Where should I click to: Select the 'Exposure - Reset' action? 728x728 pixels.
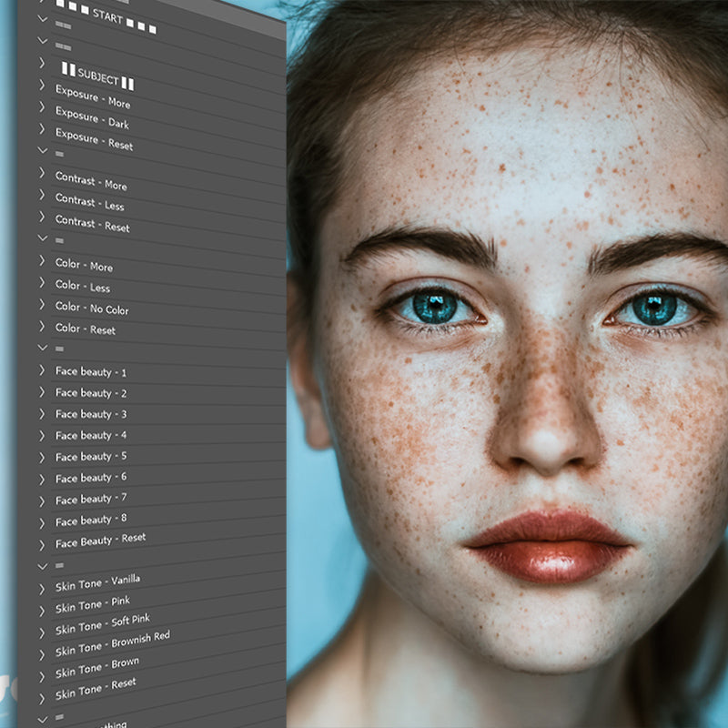94,140
